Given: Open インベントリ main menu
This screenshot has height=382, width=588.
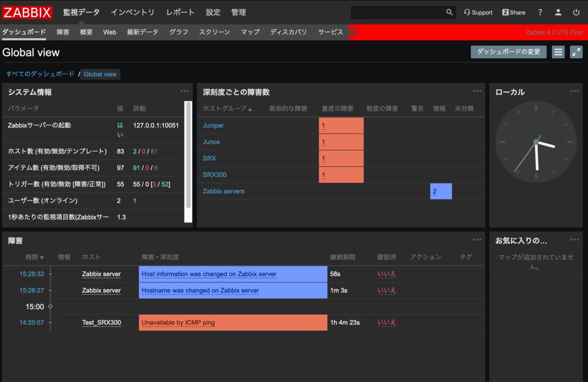Looking at the screenshot, I should pos(133,12).
